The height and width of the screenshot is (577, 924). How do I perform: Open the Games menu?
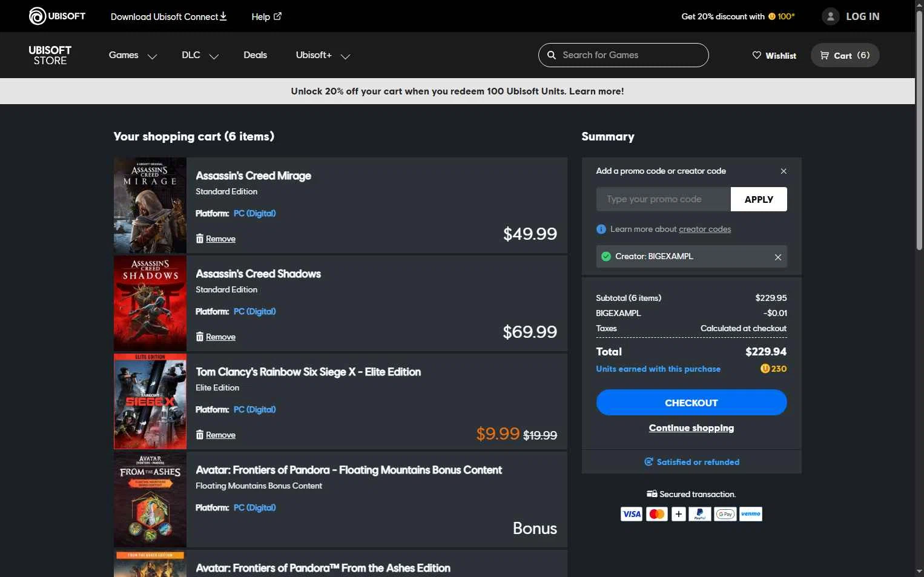pyautogui.click(x=124, y=55)
